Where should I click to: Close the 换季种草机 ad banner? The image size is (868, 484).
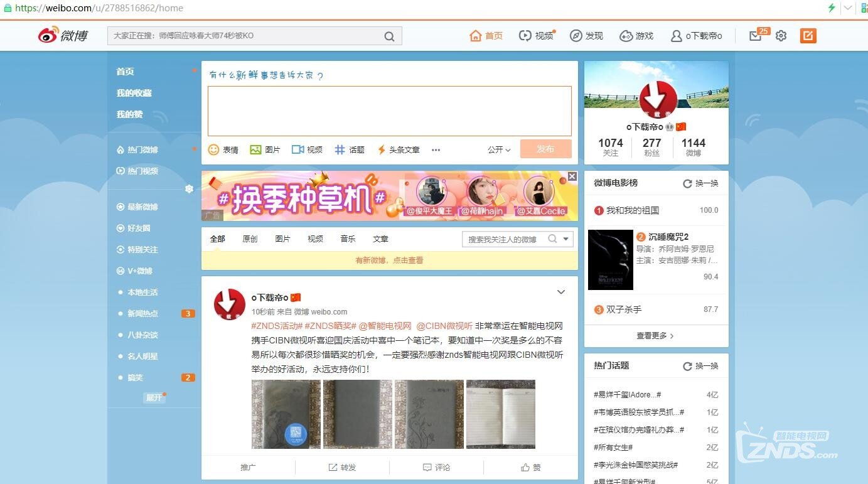point(572,176)
